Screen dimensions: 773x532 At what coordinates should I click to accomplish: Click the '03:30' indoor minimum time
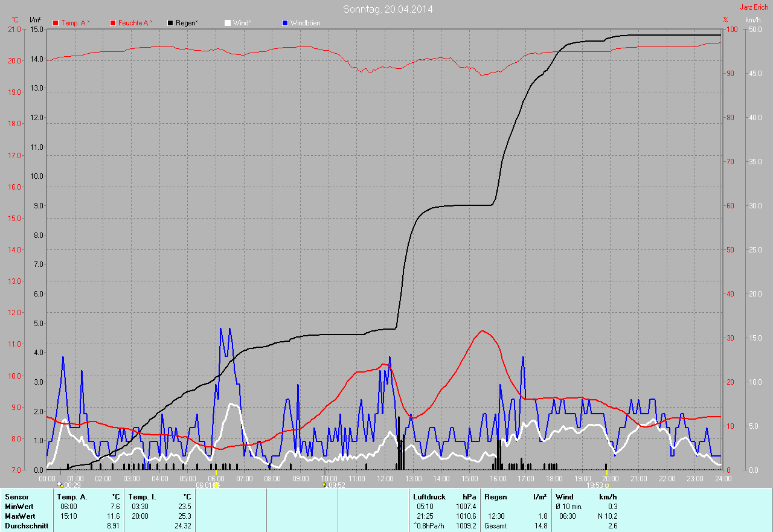[140, 507]
